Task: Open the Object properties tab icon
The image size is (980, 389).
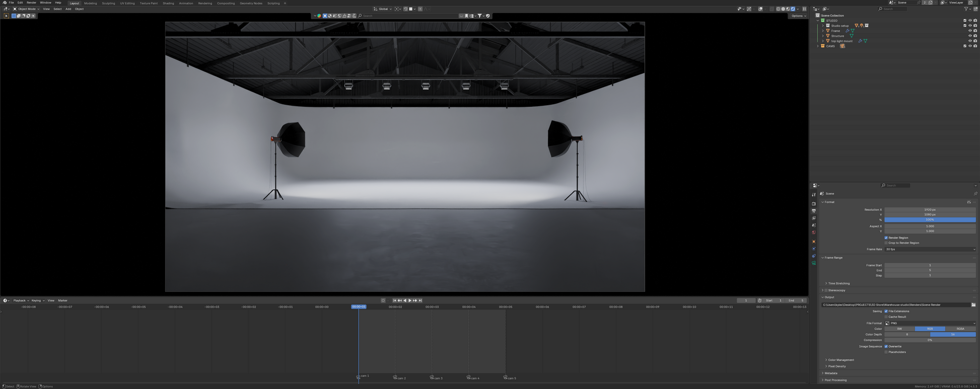Action: (814, 242)
